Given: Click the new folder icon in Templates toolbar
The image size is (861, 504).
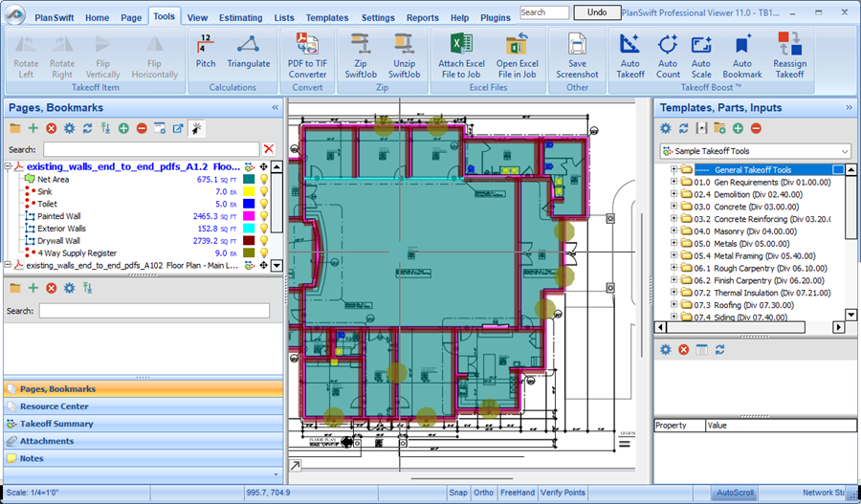Looking at the screenshot, I should tap(719, 128).
